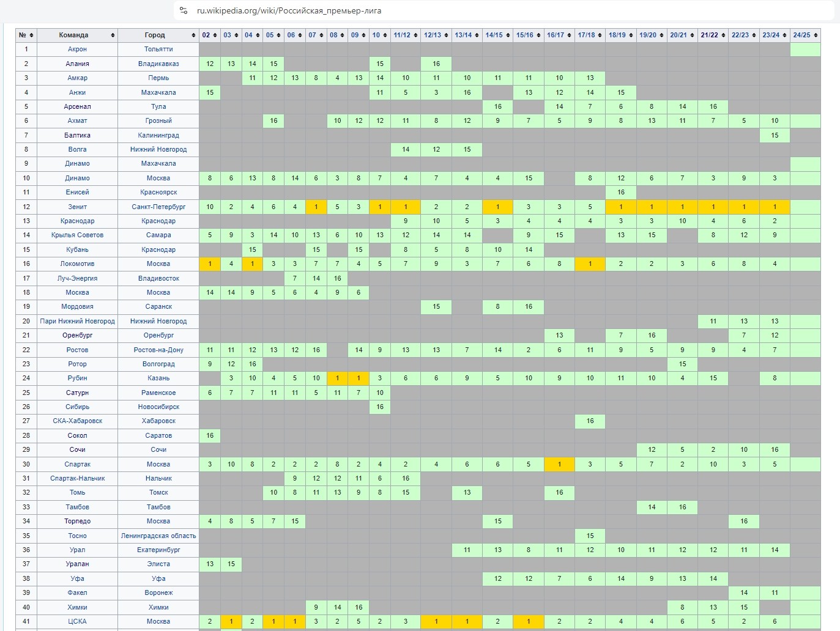Image resolution: width=840 pixels, height=631 pixels.
Task: Sort table by № column arrows
Action: 32,35
